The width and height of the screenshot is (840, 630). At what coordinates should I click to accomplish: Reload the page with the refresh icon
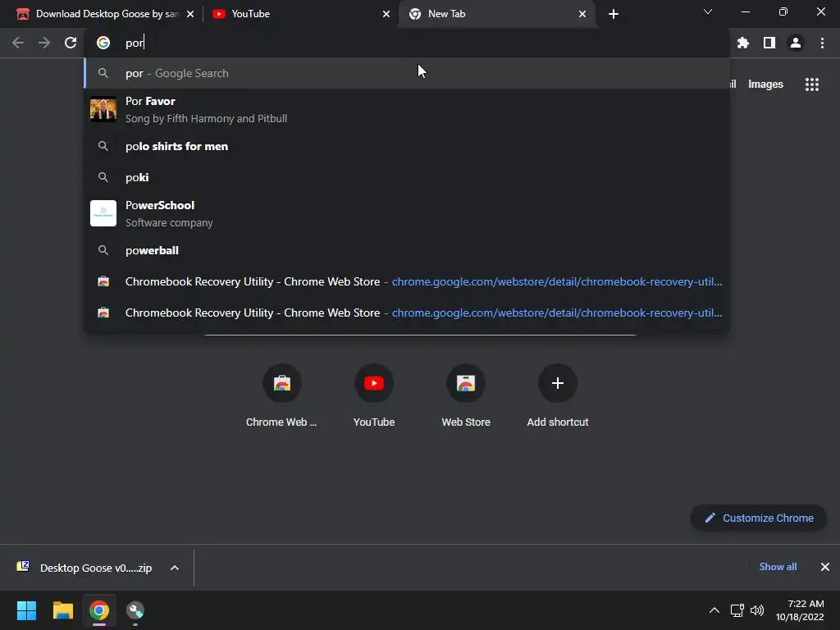tap(71, 43)
